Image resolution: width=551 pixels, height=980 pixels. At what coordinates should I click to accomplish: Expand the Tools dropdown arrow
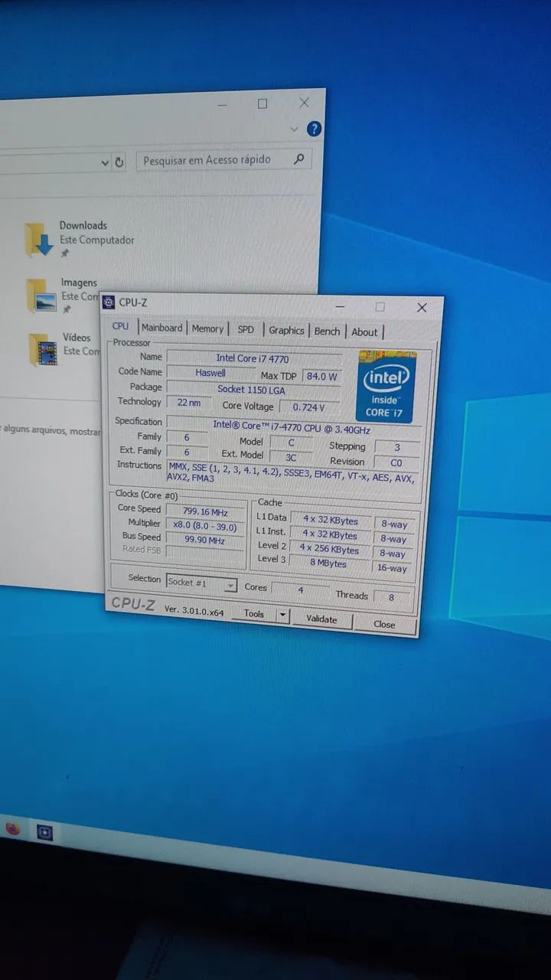tap(282, 615)
